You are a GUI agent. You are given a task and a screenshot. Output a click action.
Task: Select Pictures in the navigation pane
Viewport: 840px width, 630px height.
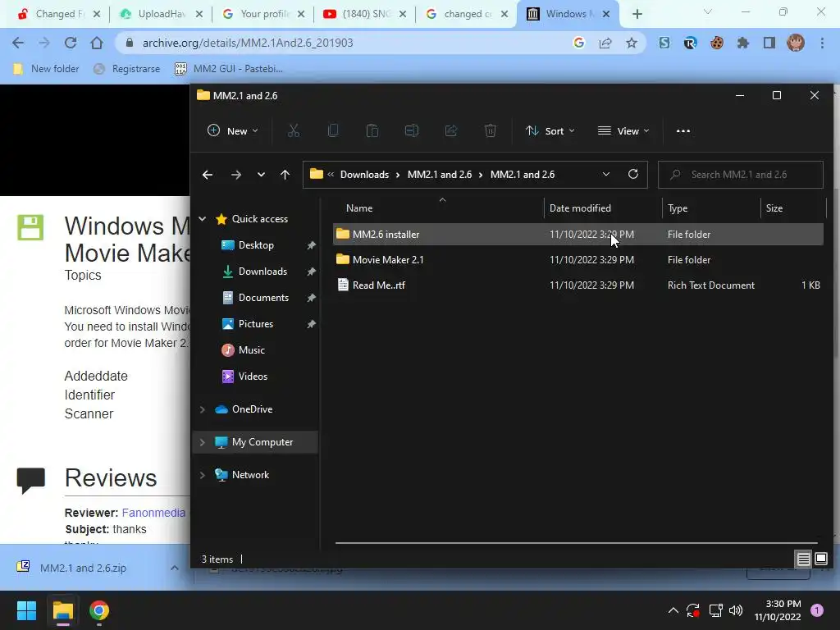pyautogui.click(x=256, y=324)
